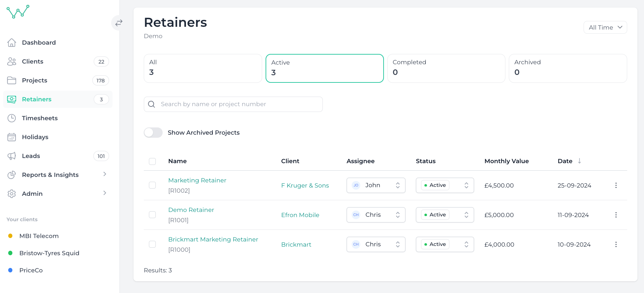Click the Dashboard home icon
644x293 pixels.
click(x=12, y=43)
